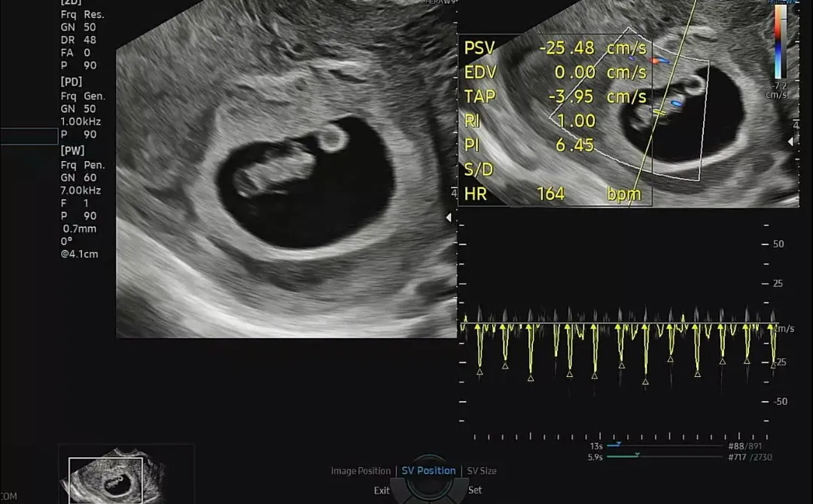Click the S/D measurement label
Image resolution: width=813 pixels, height=504 pixels.
479,169
